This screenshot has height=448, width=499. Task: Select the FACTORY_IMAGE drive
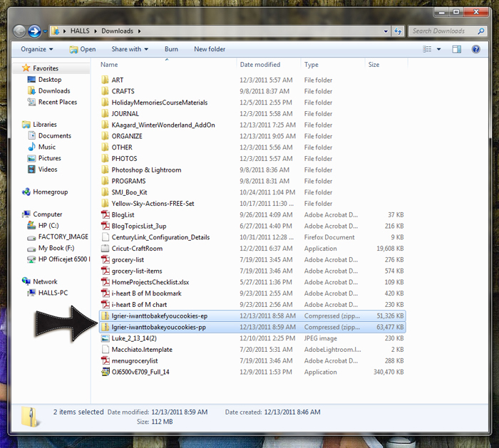63,236
